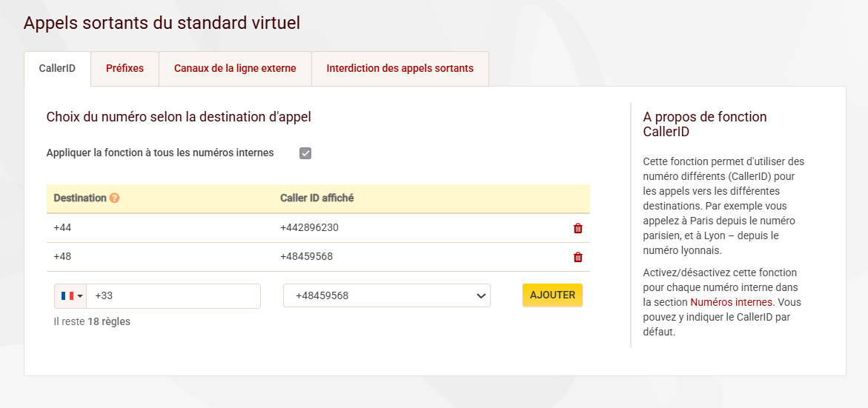This screenshot has height=408, width=868.
Task: Open Canaux de la ligne externe tab
Action: pyautogui.click(x=235, y=69)
